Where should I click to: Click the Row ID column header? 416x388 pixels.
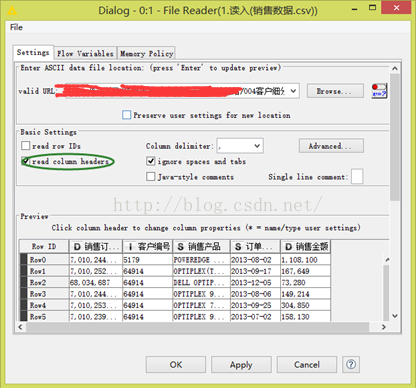pos(44,247)
